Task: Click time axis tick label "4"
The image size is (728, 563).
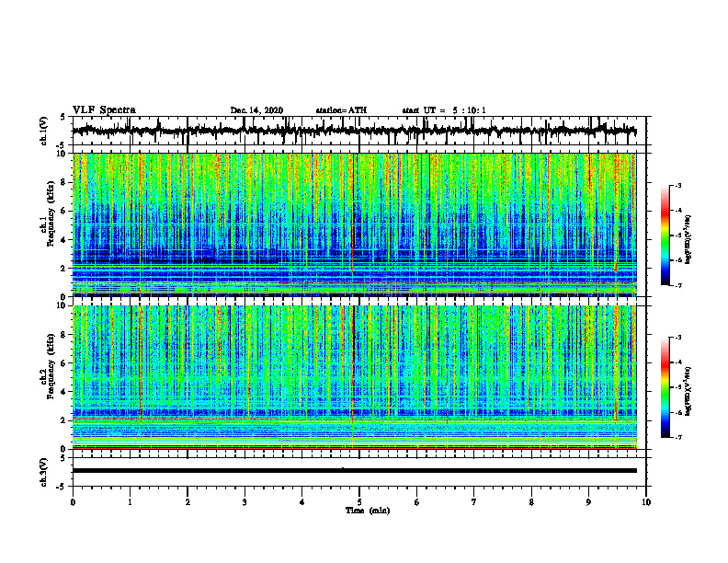Action: click(302, 502)
